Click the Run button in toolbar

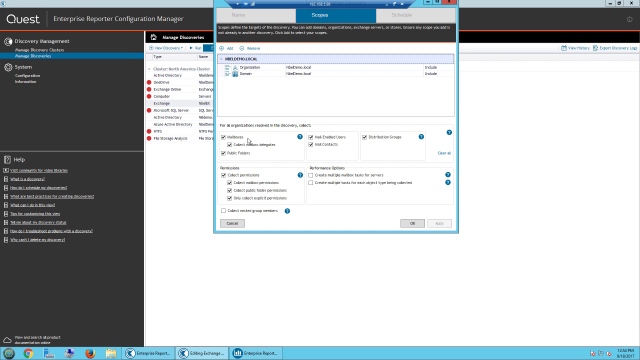(196, 48)
